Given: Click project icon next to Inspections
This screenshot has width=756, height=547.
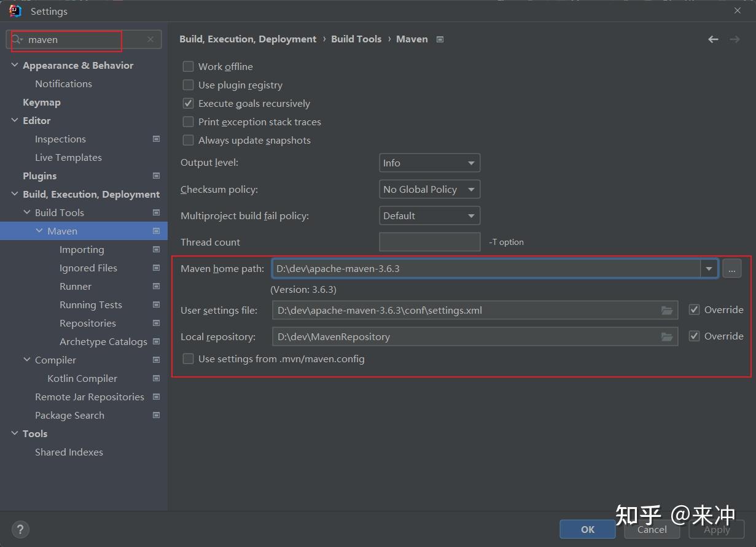Looking at the screenshot, I should click(156, 139).
